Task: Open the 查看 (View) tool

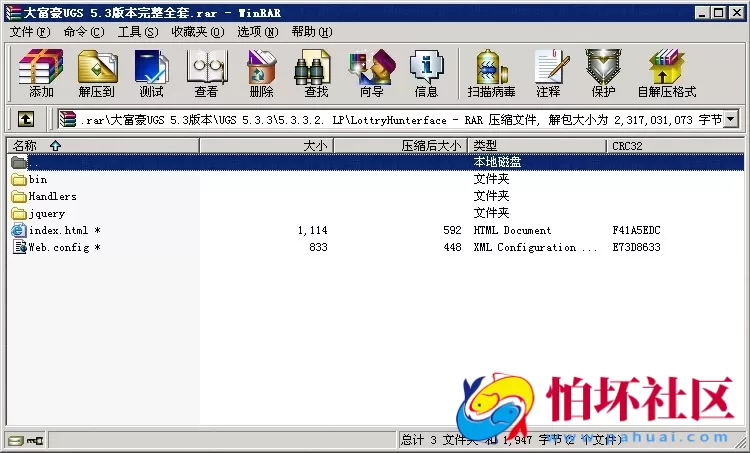Action: click(206, 73)
